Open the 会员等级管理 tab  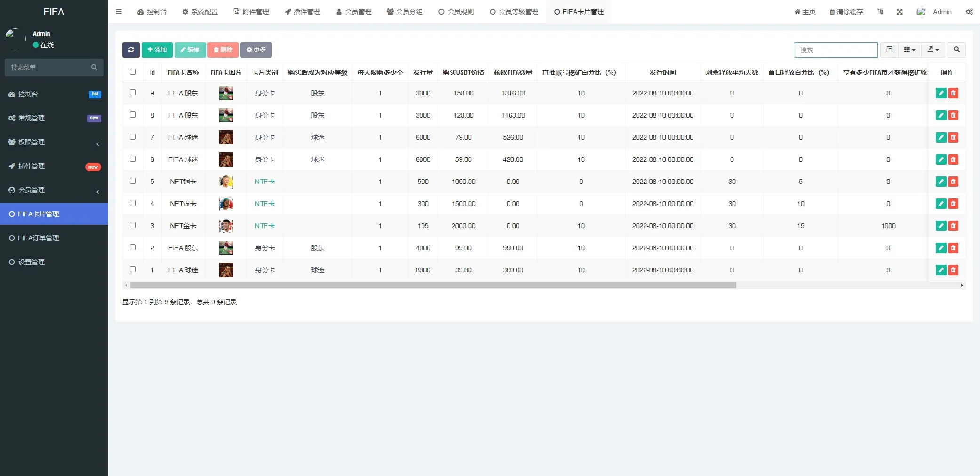(514, 12)
